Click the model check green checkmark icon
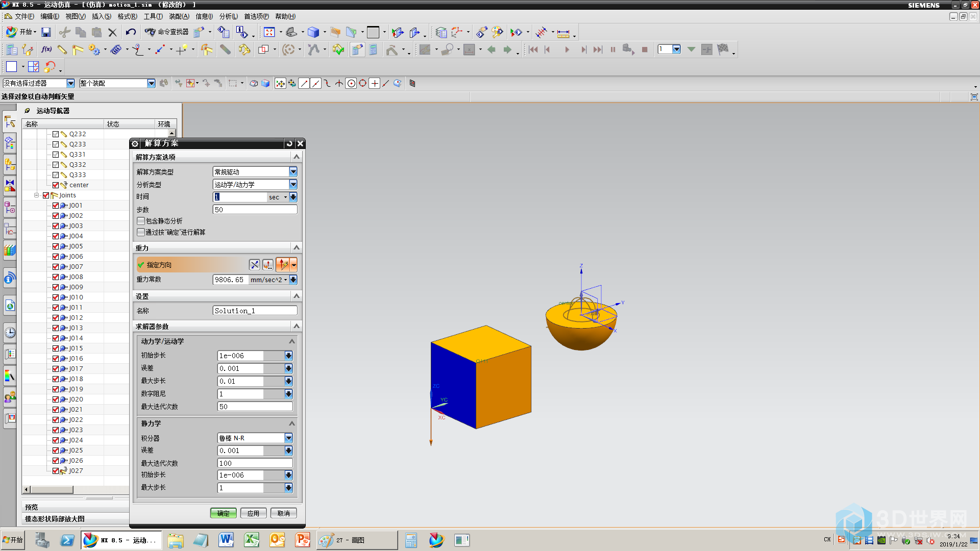Image resolution: width=980 pixels, height=551 pixels. 338,49
